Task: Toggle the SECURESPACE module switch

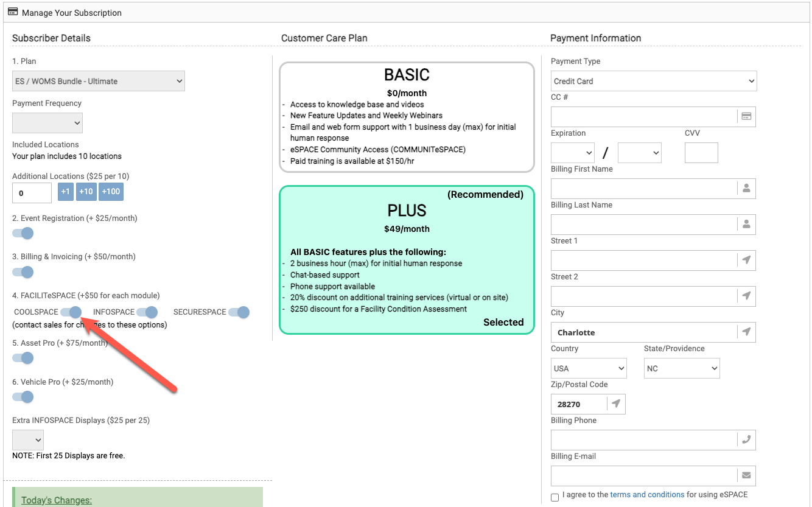Action: [x=239, y=312]
